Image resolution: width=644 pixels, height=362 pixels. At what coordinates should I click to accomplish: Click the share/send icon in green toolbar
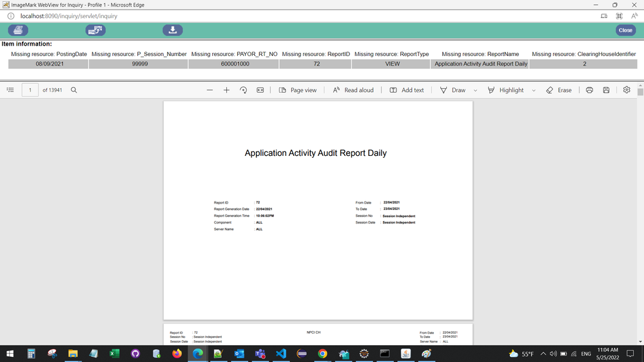95,30
